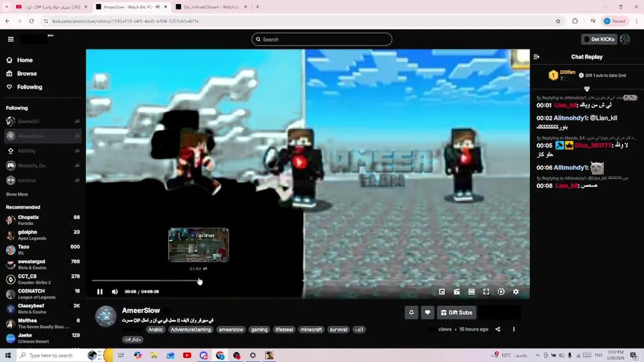Open playback speed control
This screenshot has width=644, height=362.
coord(501,292)
